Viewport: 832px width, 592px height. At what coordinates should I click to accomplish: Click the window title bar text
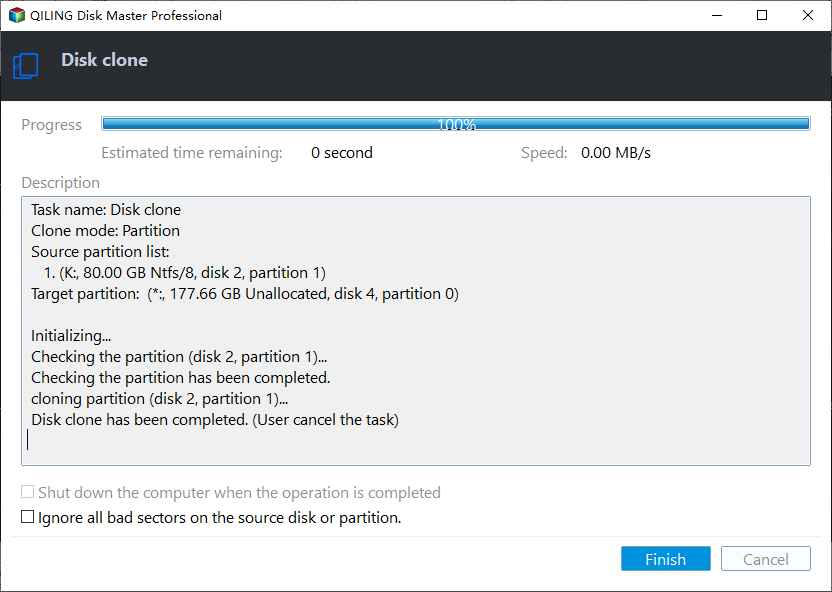tap(126, 15)
